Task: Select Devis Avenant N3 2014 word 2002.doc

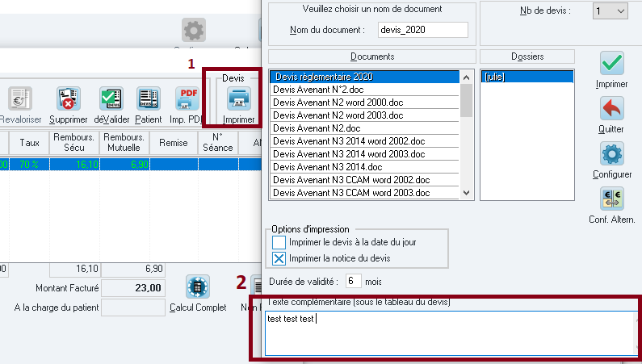Action: [x=364, y=141]
